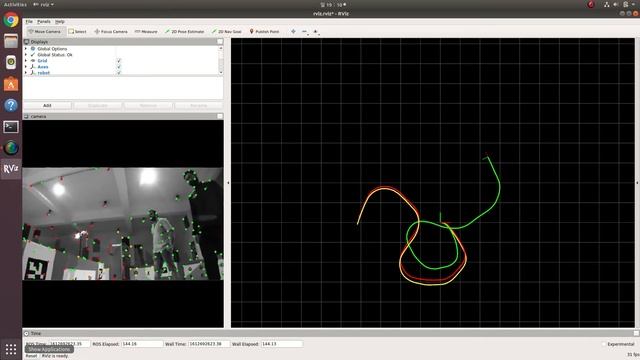The image size is (640, 360).
Task: Close the Time panel via header button
Action: 636,333
